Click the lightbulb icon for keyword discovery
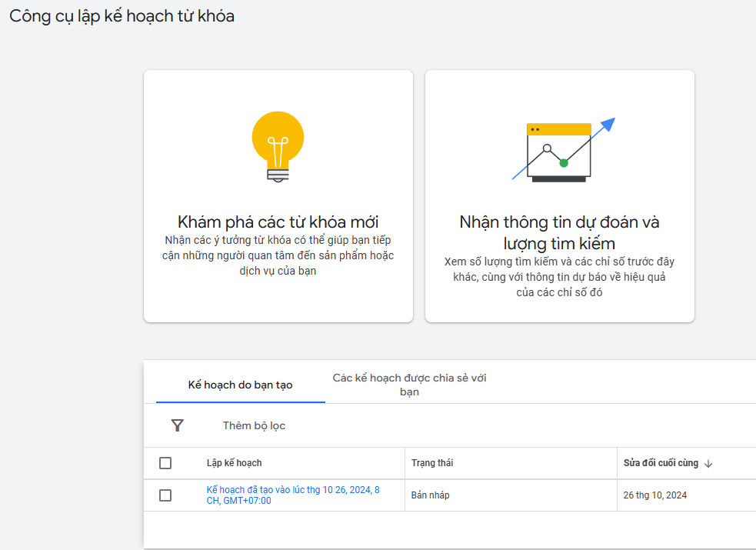This screenshot has width=756, height=550. click(x=278, y=146)
